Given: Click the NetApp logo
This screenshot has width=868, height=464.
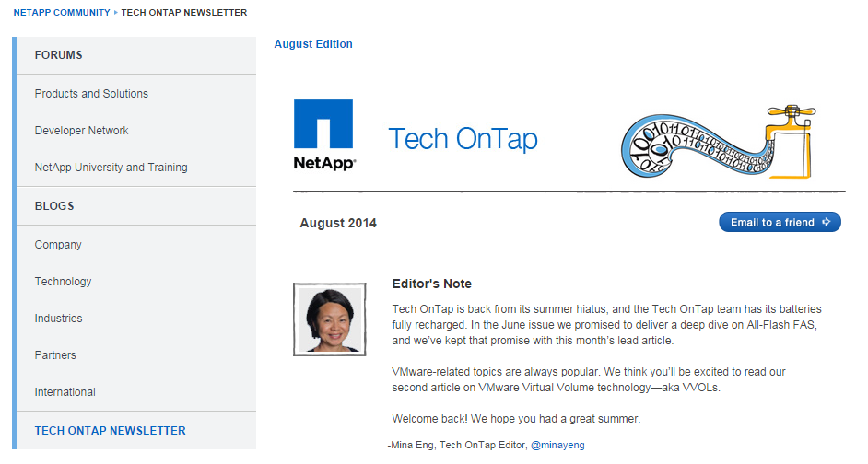Looking at the screenshot, I should pos(324,135).
